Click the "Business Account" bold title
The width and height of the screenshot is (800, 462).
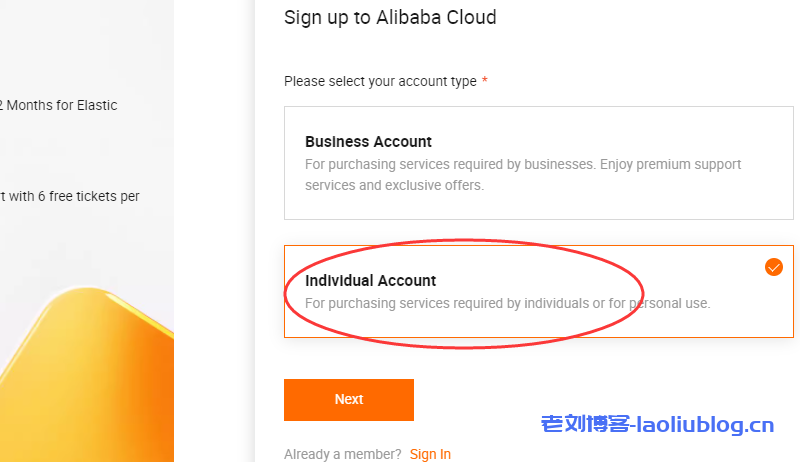368,142
